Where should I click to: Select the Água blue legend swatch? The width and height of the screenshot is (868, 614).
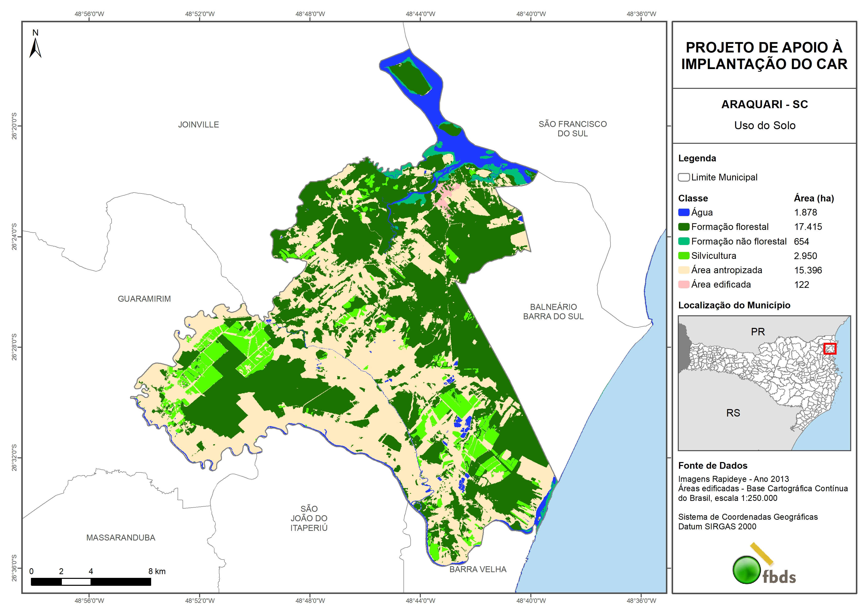click(x=683, y=213)
